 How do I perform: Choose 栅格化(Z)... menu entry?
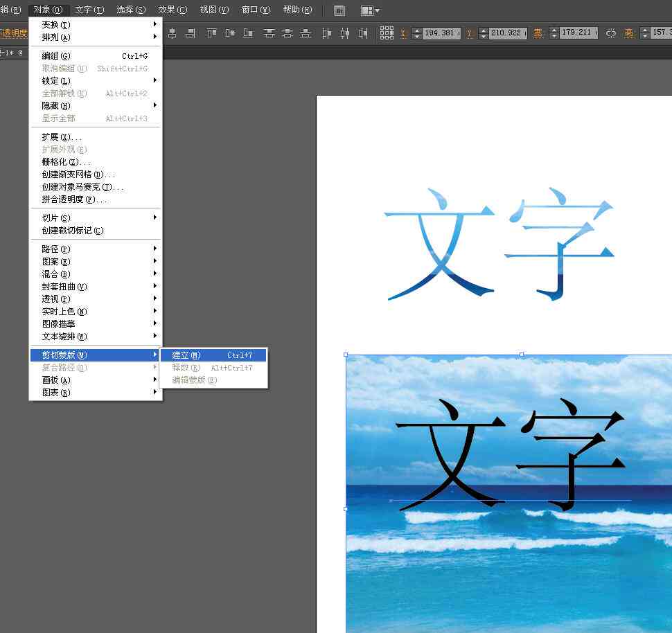coord(96,162)
